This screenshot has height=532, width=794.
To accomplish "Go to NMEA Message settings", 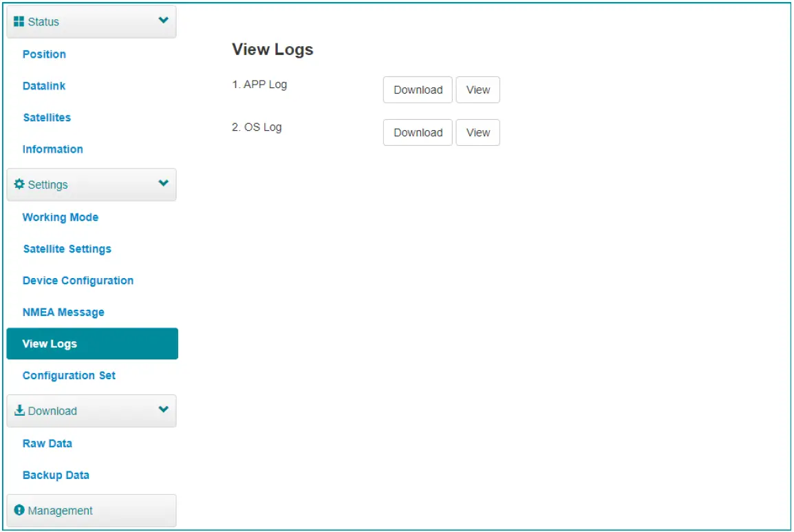I will pos(63,312).
